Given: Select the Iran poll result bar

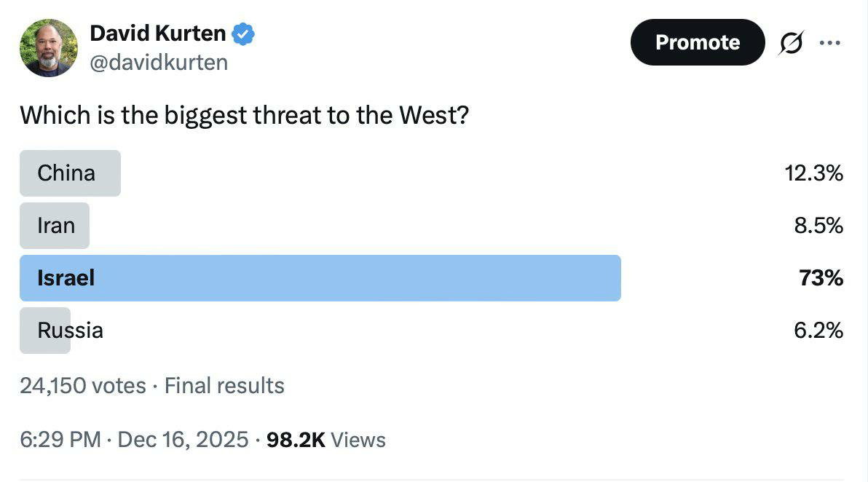Looking at the screenshot, I should (55, 226).
